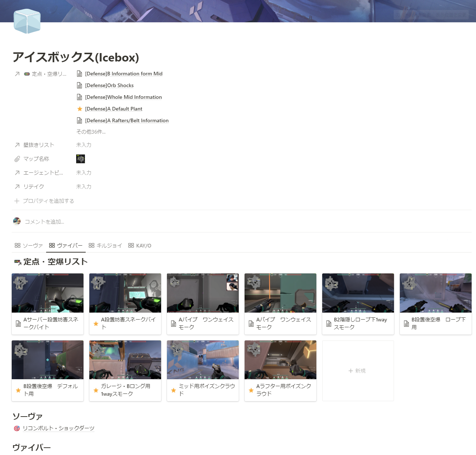This screenshot has height=455, width=476.
Task: Click the camera icon beside 定点・空爆リスト heading
Action: 17,262
